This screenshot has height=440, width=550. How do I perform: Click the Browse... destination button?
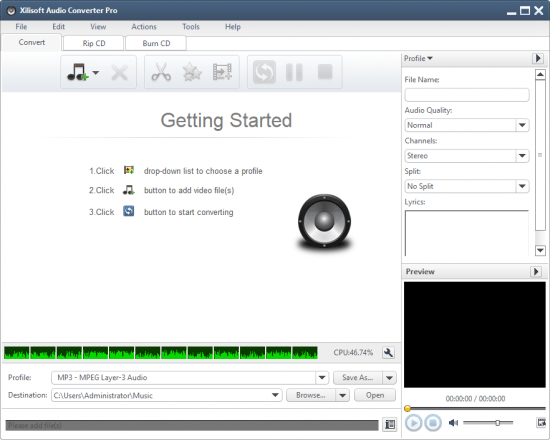click(x=311, y=395)
